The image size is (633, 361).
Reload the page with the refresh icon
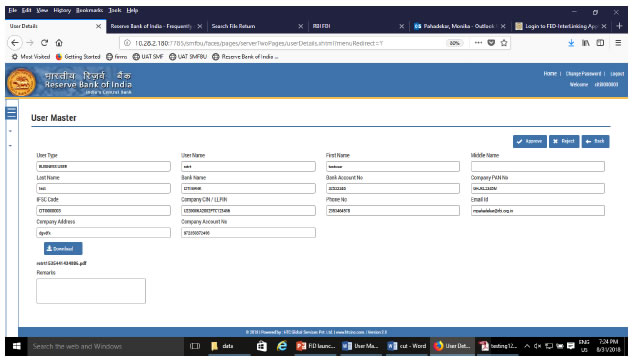44,43
